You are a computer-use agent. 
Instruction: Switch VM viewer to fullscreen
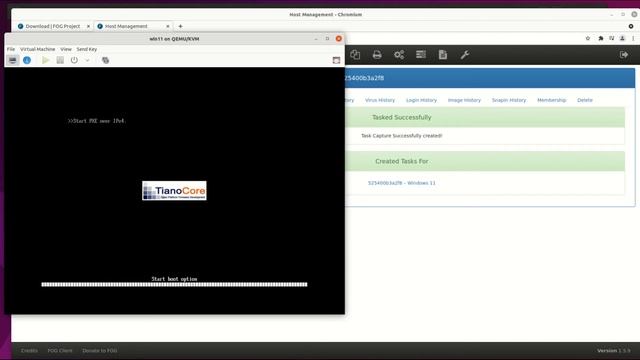pyautogui.click(x=336, y=60)
